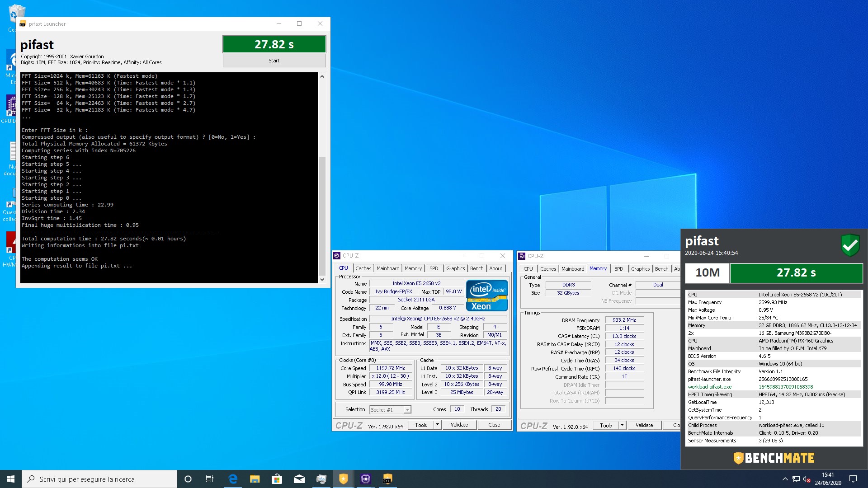
Task: Open CPU tab in right CPU-Z window
Action: (528, 269)
